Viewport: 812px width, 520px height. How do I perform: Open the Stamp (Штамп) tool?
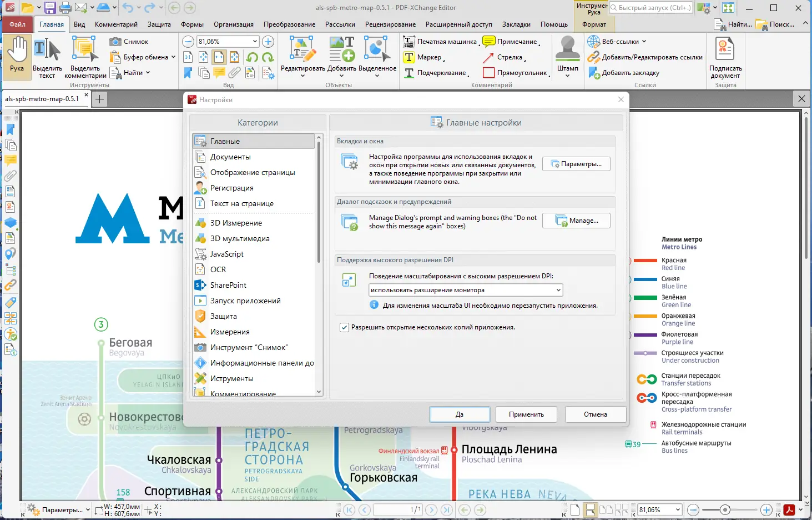[x=567, y=56]
